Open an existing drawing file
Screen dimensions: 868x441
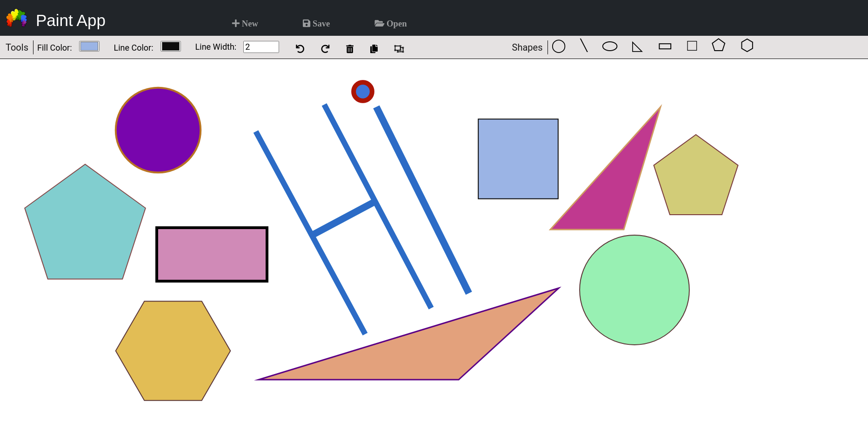(x=391, y=23)
